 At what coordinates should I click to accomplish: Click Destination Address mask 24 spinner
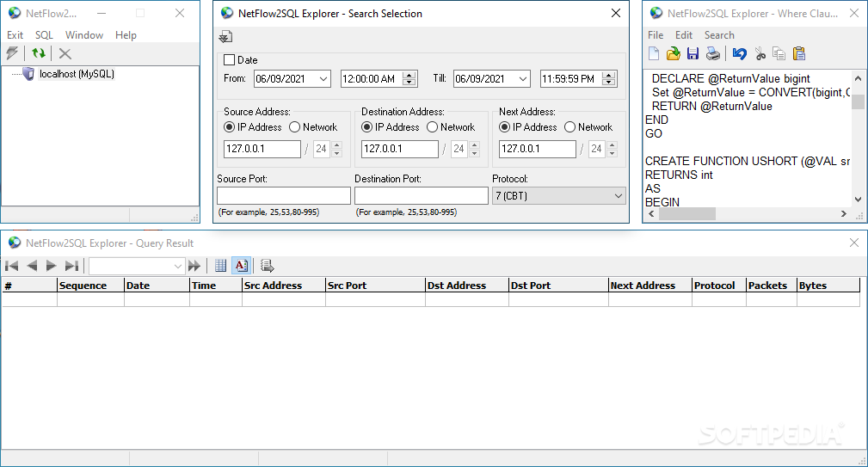(474, 149)
